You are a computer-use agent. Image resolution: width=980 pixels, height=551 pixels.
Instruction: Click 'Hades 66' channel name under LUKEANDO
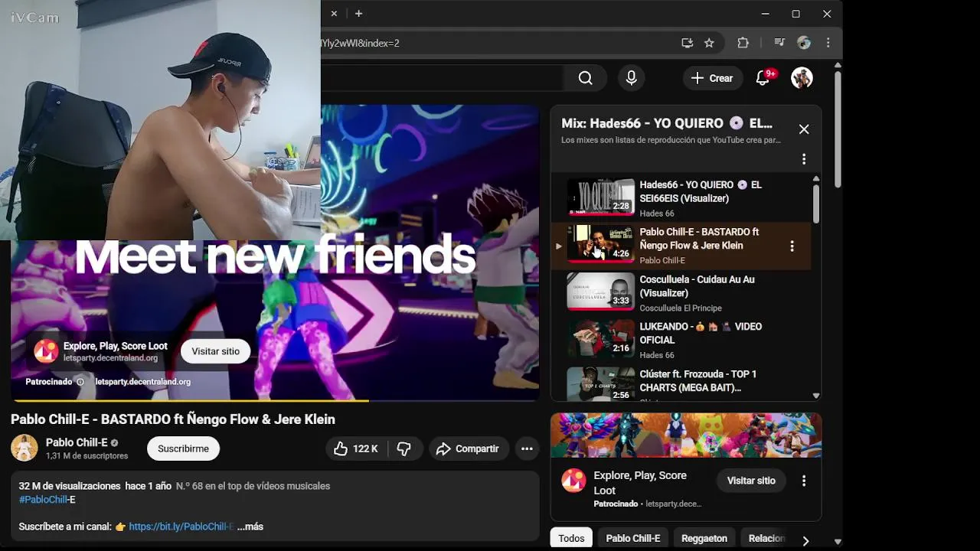[x=657, y=355]
